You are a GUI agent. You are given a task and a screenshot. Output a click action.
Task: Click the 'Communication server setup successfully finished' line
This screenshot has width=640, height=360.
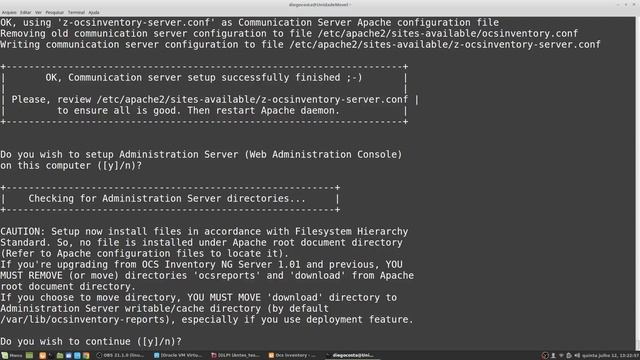point(204,78)
